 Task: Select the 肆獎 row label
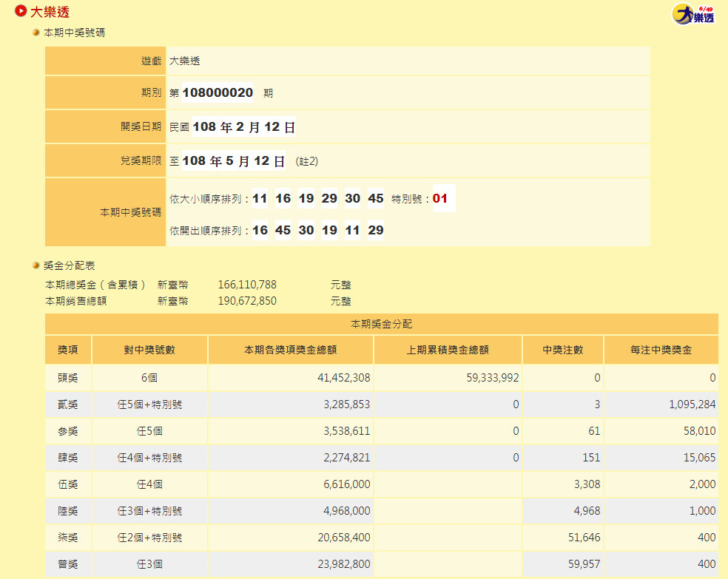click(x=68, y=458)
